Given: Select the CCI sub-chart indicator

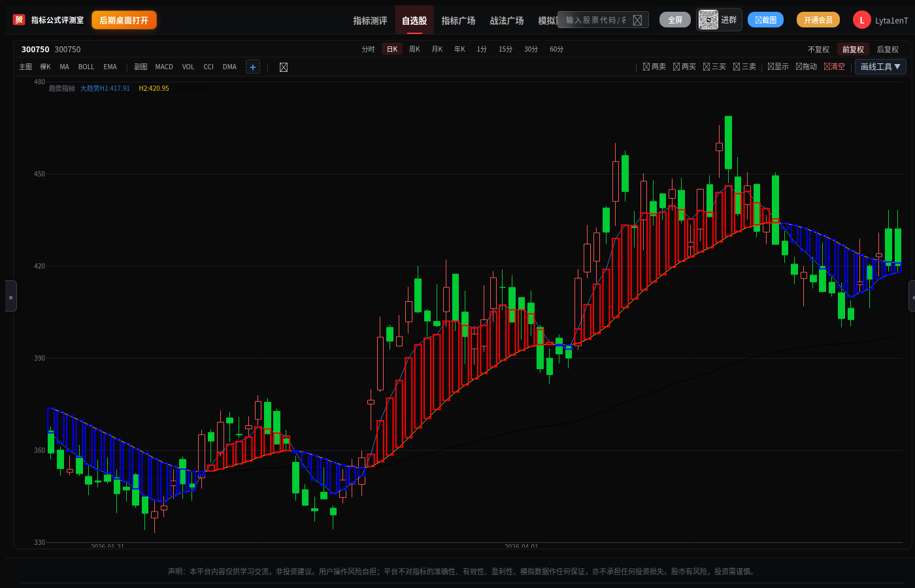Looking at the screenshot, I should 208,67.
